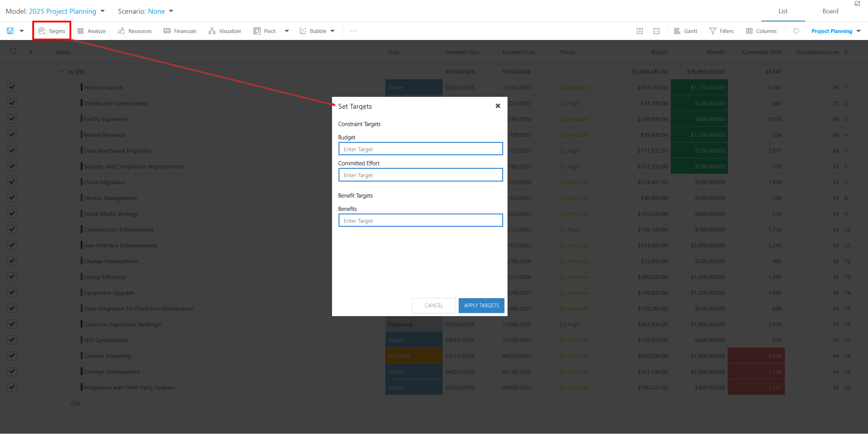Uncheck the Data Warehouse Migration checkbox
Viewport: 868px width, 434px height.
12,151
